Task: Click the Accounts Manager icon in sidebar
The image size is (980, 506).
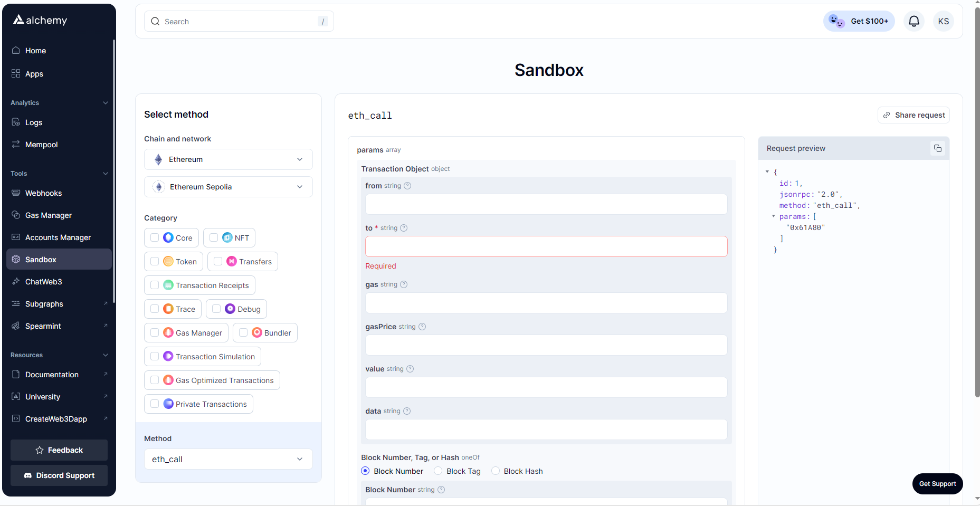Action: (x=16, y=237)
